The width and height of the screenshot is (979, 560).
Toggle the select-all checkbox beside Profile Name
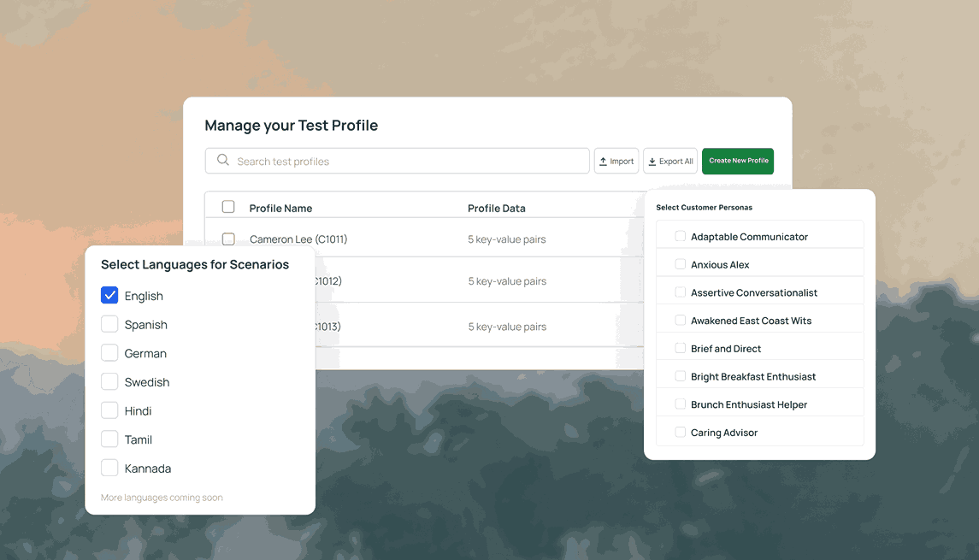point(228,207)
